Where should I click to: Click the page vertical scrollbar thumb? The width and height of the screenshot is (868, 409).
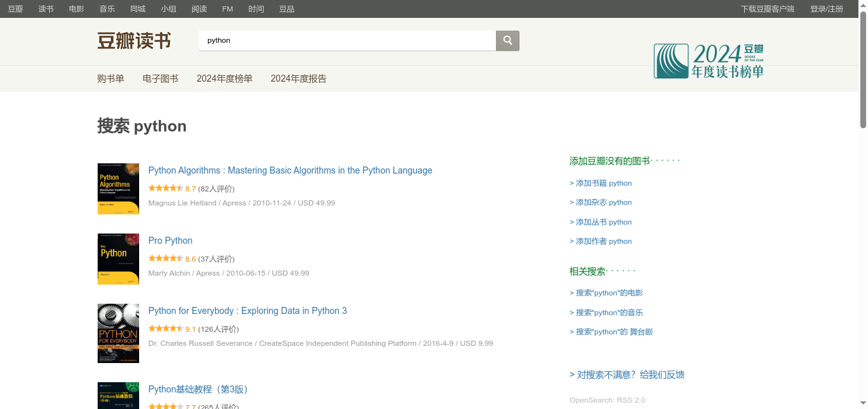pos(863,70)
